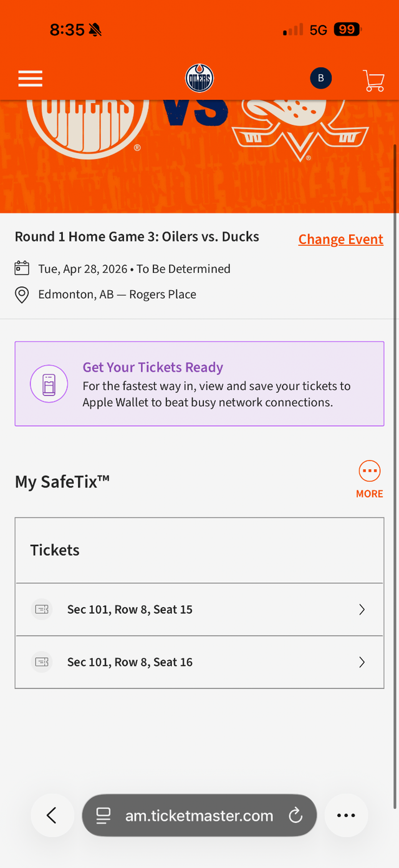Expand Sec 101 Row 8 Seat 15 chevron

(362, 610)
